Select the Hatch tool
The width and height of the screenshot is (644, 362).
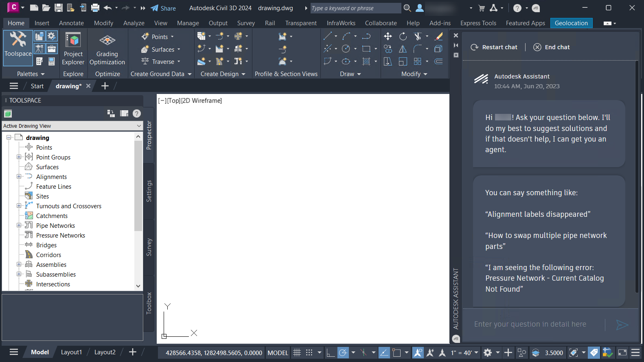coord(366,61)
